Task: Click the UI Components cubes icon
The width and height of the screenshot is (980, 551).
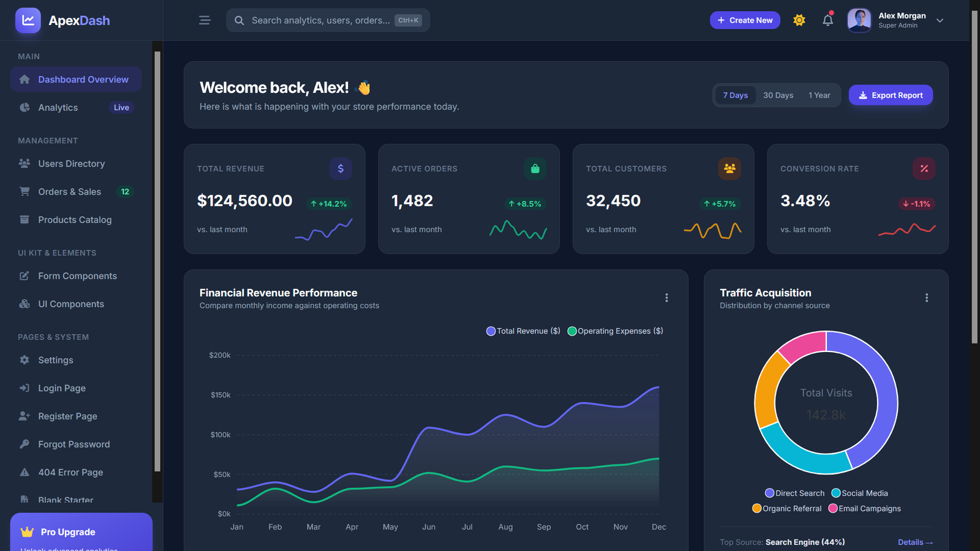Action: [24, 304]
